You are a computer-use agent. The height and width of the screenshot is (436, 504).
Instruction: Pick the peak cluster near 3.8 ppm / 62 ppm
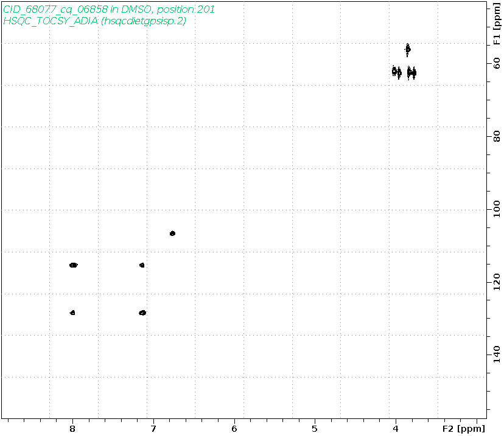coord(411,73)
